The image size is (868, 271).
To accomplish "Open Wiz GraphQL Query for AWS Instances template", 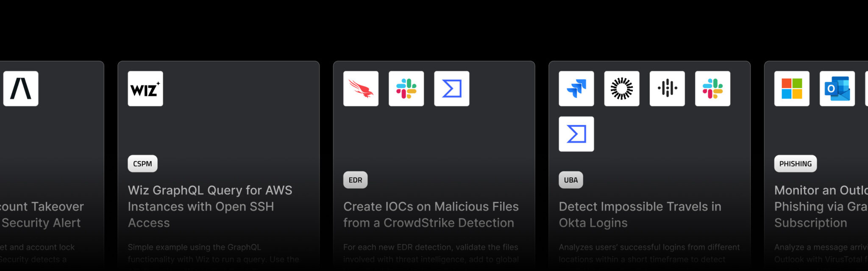I will point(210,206).
